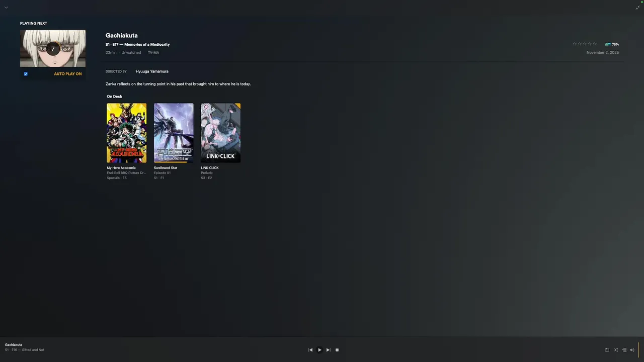Open the Swallowed Star poster

point(174,133)
